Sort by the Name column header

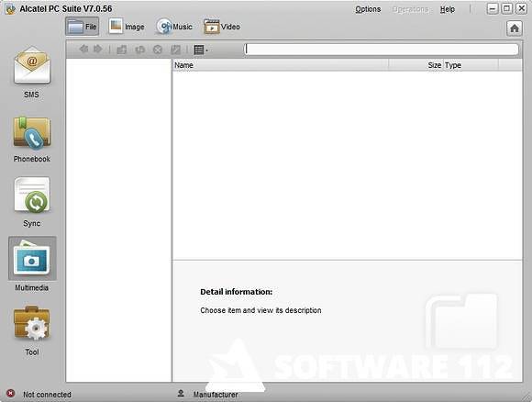281,65
